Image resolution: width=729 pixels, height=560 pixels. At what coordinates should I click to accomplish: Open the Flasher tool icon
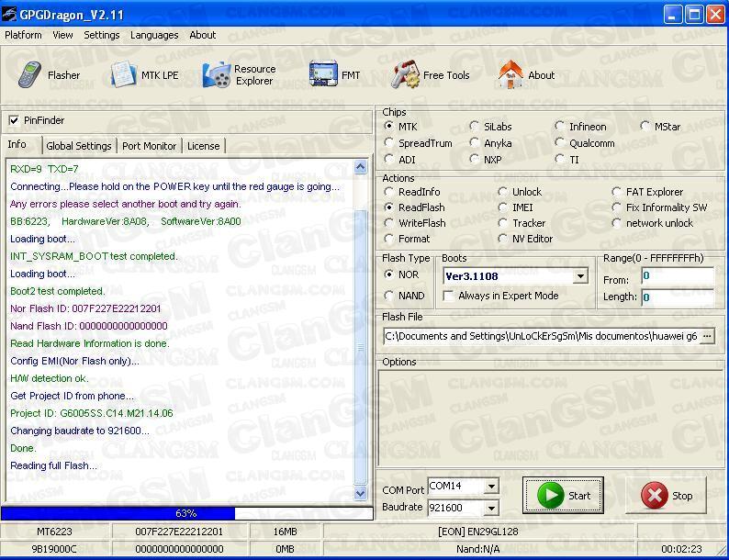pyautogui.click(x=29, y=75)
